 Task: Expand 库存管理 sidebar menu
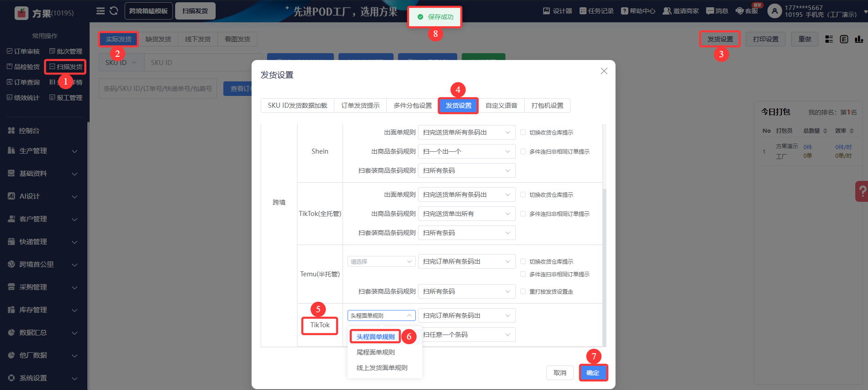[x=43, y=310]
